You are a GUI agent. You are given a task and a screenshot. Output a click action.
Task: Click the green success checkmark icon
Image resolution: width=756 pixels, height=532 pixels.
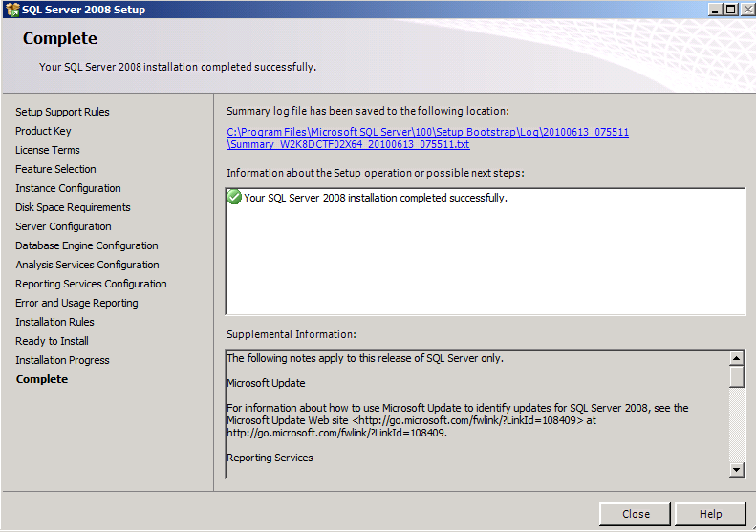(234, 197)
